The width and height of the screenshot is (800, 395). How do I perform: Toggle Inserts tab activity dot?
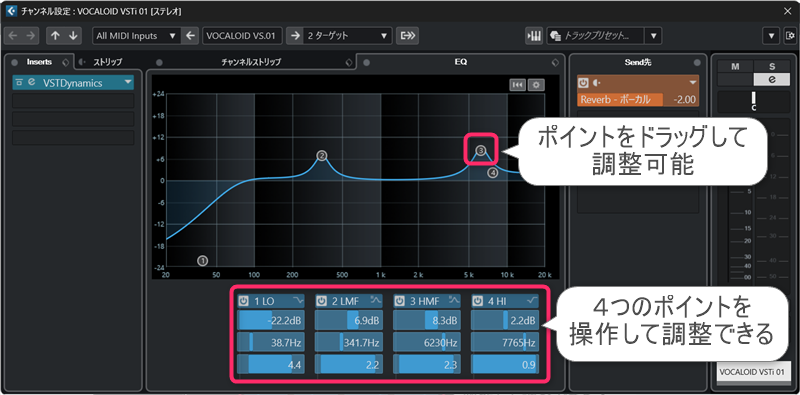(14, 62)
